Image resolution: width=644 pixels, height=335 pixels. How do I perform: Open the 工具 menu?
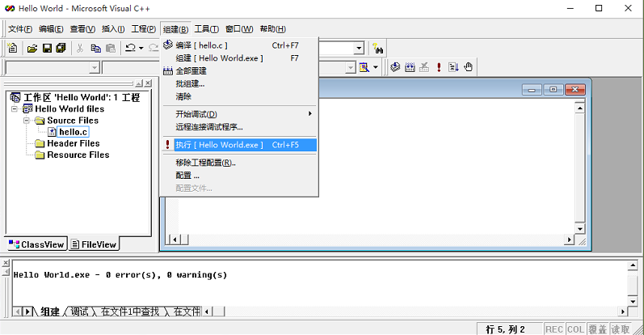coord(207,29)
